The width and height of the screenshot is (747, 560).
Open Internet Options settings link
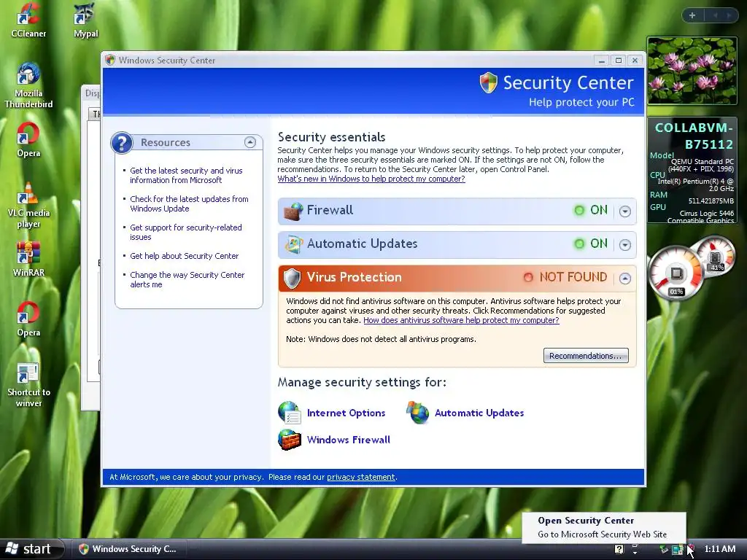click(347, 413)
